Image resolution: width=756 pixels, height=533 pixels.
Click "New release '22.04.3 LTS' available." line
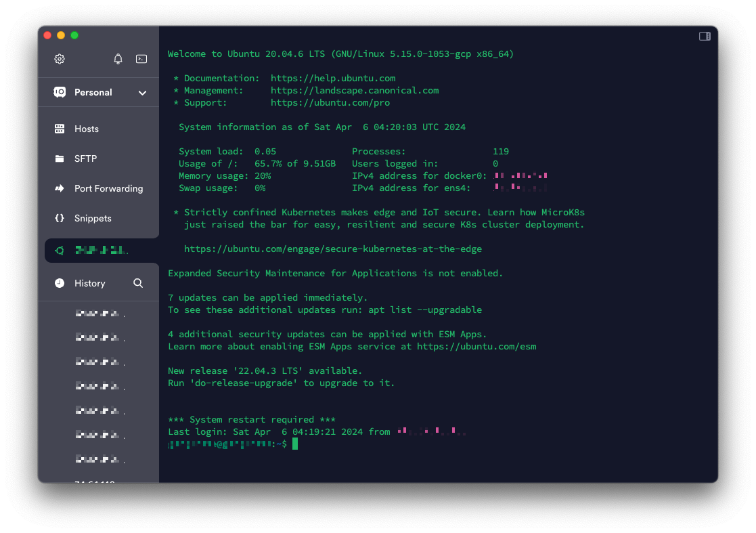coord(265,371)
